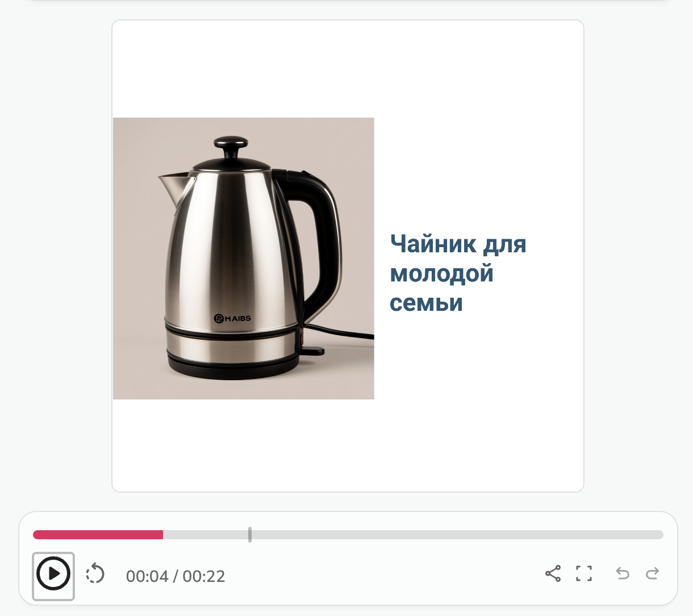Click the marker on the timeline

pos(250,534)
